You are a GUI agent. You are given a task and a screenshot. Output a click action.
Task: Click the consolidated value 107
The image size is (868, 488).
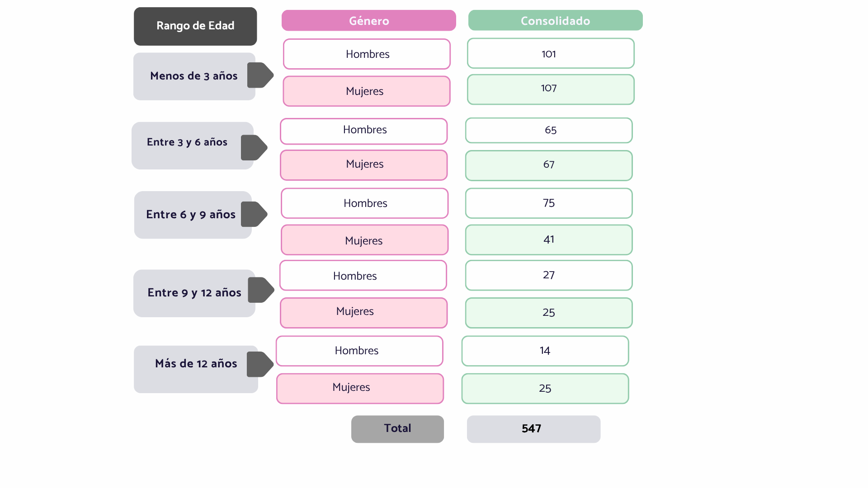tap(551, 89)
